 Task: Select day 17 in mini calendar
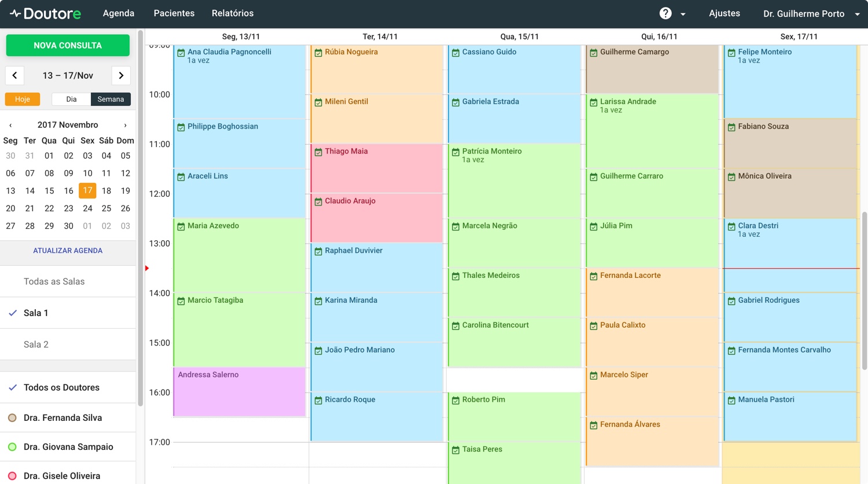click(87, 190)
